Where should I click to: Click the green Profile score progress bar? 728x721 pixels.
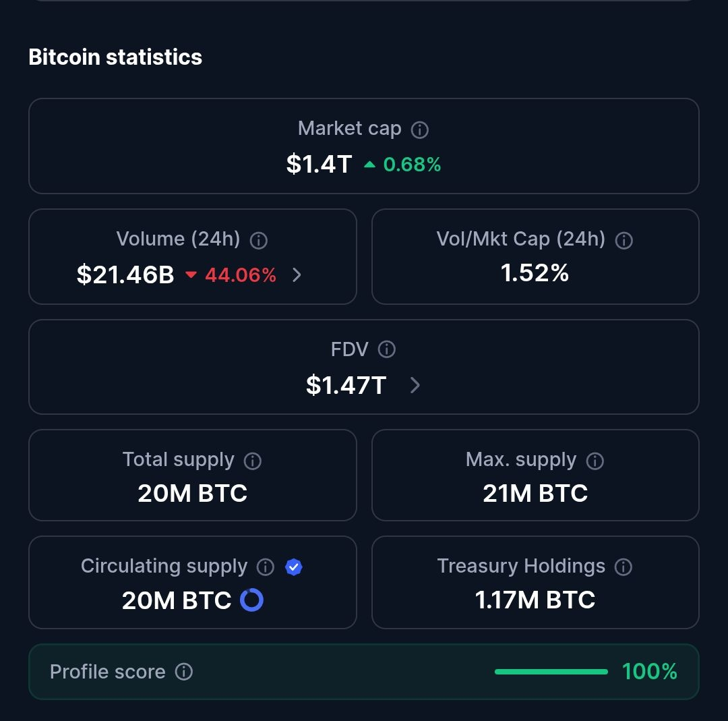click(x=551, y=672)
